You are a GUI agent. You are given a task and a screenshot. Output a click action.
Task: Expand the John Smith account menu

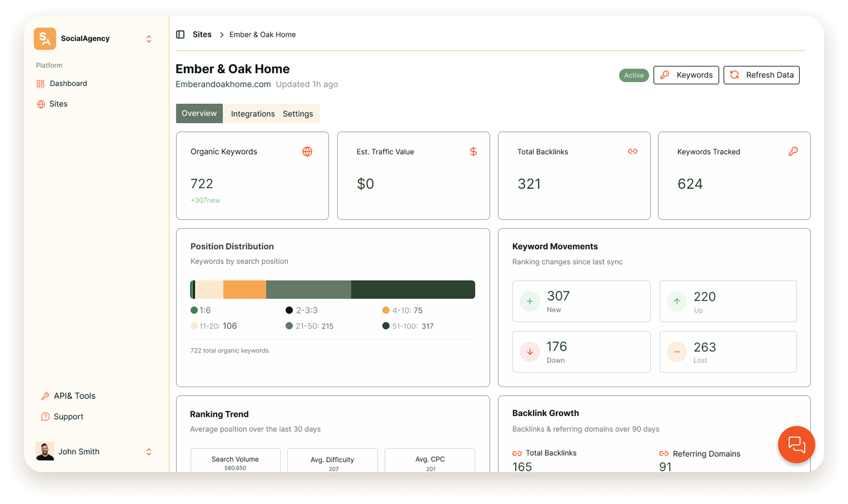[149, 451]
